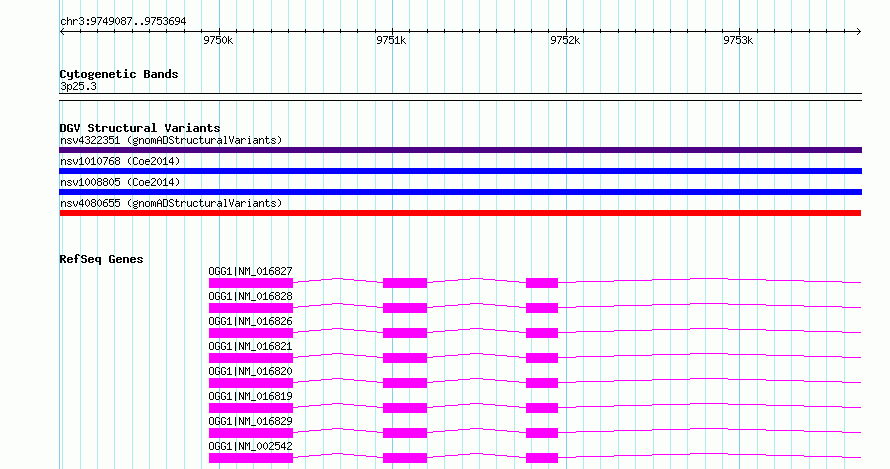This screenshot has height=469, width=890.
Task: Select the blue nsv1008805 variant bar
Action: click(460, 192)
